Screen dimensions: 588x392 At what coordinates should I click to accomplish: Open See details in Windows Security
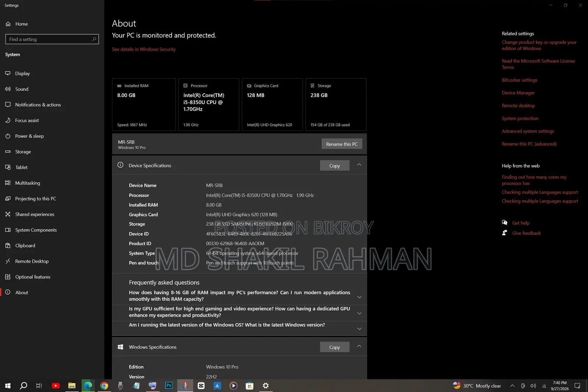pos(144,49)
